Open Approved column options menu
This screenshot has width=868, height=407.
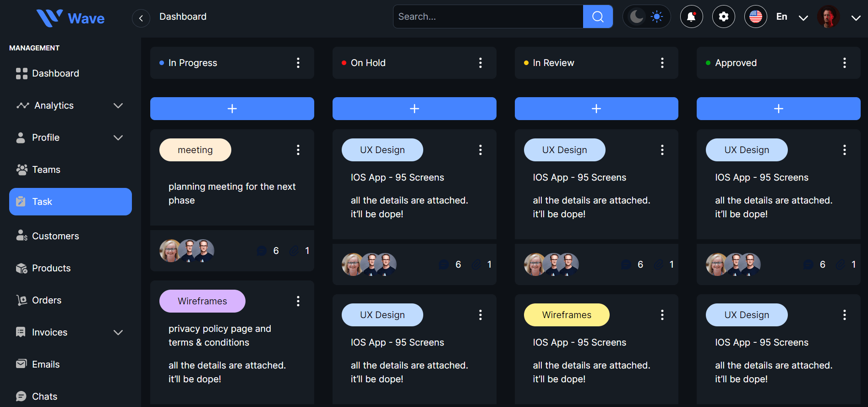click(x=845, y=63)
